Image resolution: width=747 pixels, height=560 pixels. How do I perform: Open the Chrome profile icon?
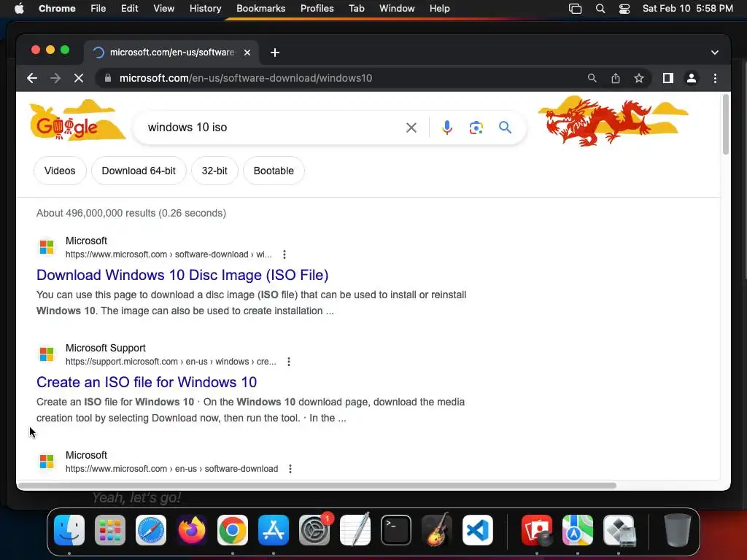pyautogui.click(x=692, y=78)
